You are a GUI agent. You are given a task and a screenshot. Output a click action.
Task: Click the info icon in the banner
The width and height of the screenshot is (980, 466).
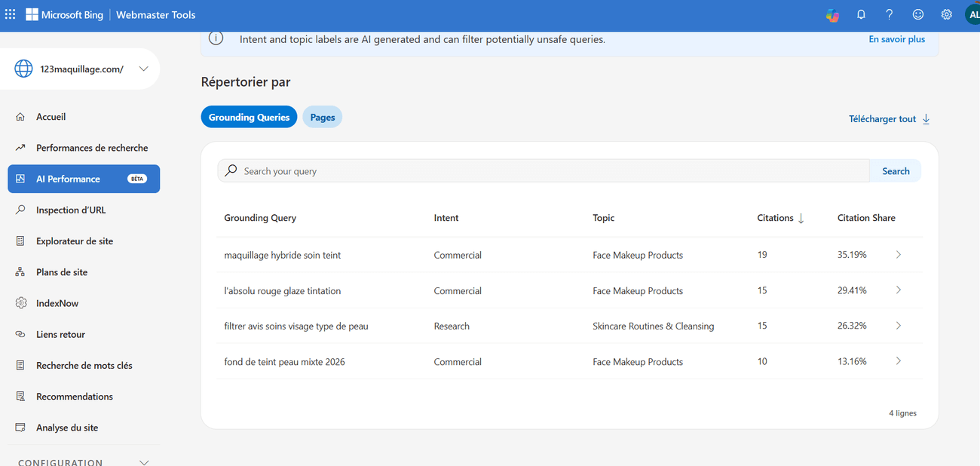(216, 38)
